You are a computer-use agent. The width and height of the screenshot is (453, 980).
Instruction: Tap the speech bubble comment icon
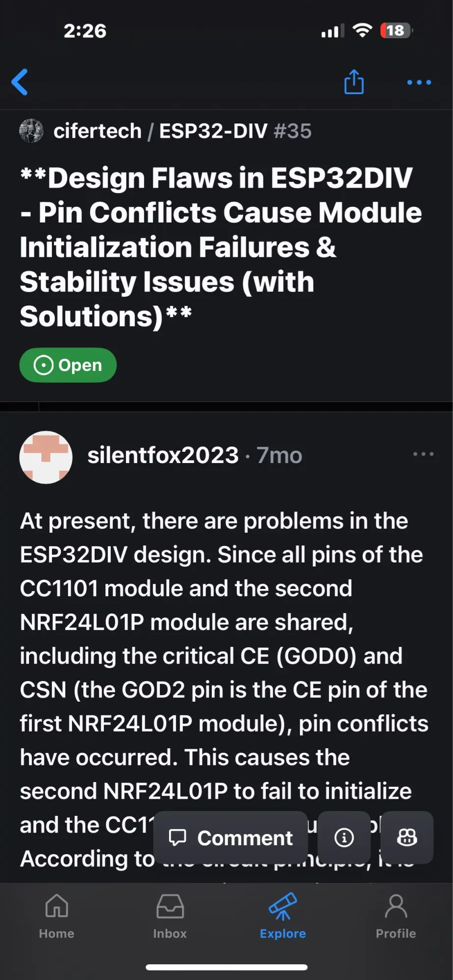pyautogui.click(x=177, y=838)
